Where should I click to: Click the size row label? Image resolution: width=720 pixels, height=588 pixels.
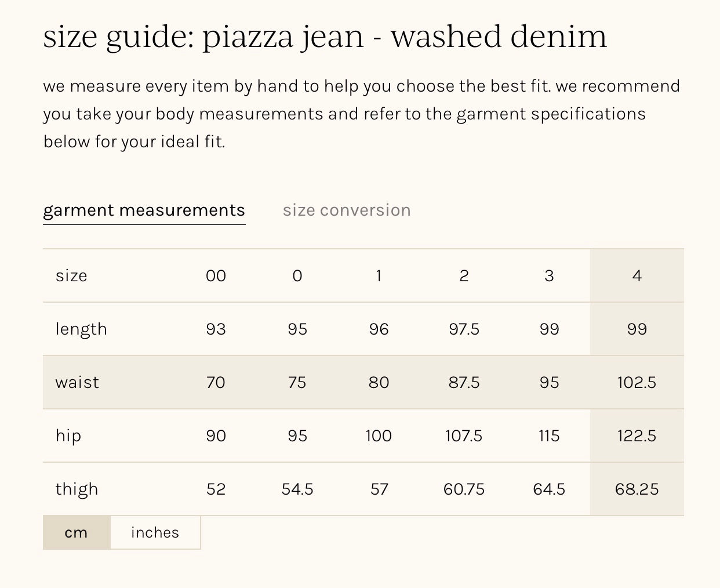71,275
